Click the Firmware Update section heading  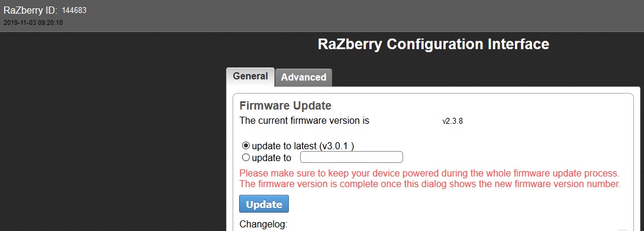point(285,105)
